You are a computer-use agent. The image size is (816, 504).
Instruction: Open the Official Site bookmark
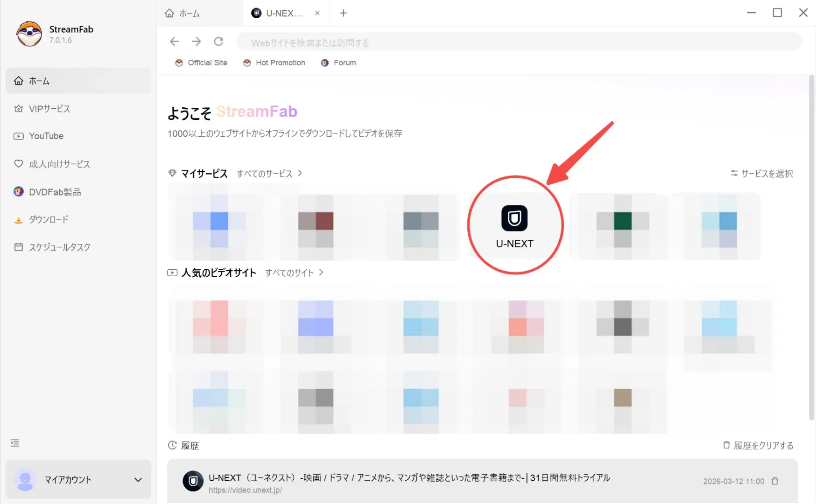coord(201,63)
